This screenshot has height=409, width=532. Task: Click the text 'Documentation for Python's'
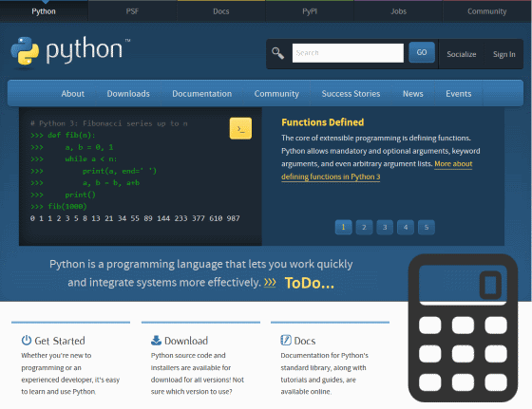(x=324, y=356)
